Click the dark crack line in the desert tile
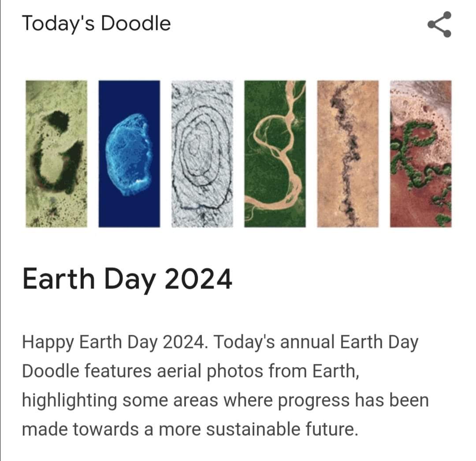This screenshot has width=476, height=461. pos(346,152)
